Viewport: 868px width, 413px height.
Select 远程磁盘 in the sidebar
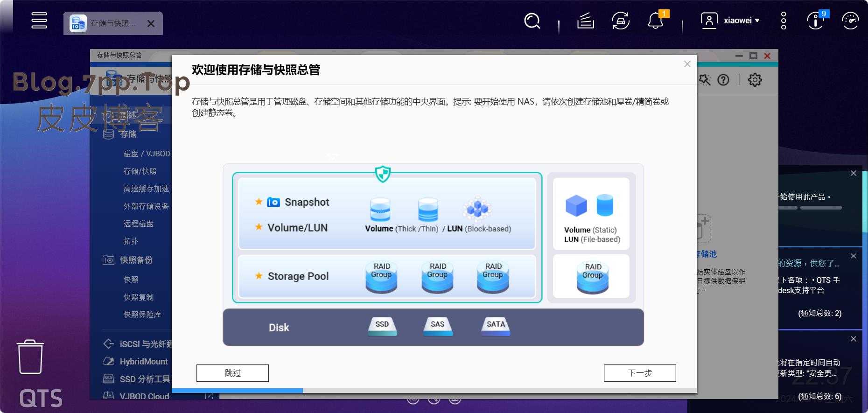tap(138, 224)
